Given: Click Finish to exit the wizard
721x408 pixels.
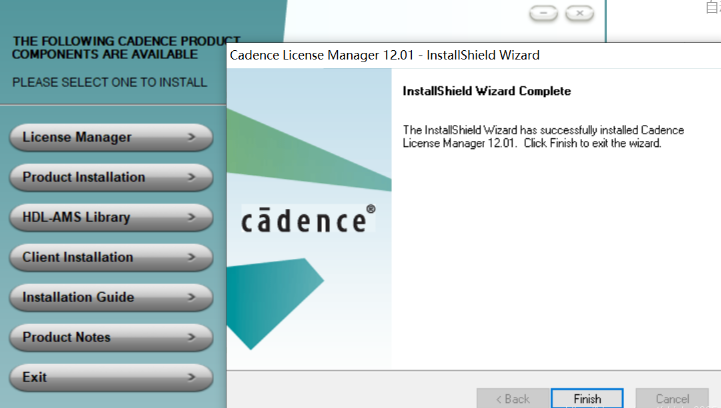Looking at the screenshot, I should coord(587,398).
